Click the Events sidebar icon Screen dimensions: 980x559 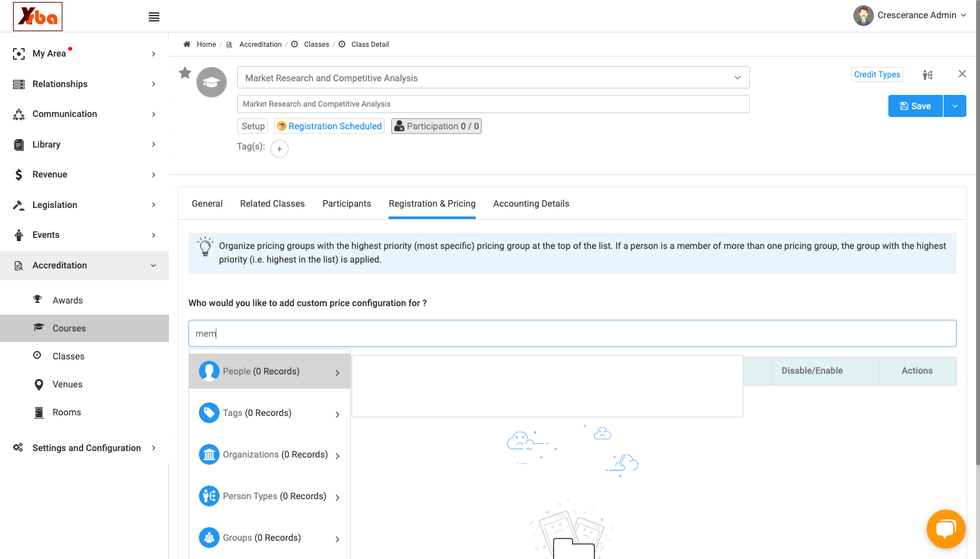pos(19,235)
